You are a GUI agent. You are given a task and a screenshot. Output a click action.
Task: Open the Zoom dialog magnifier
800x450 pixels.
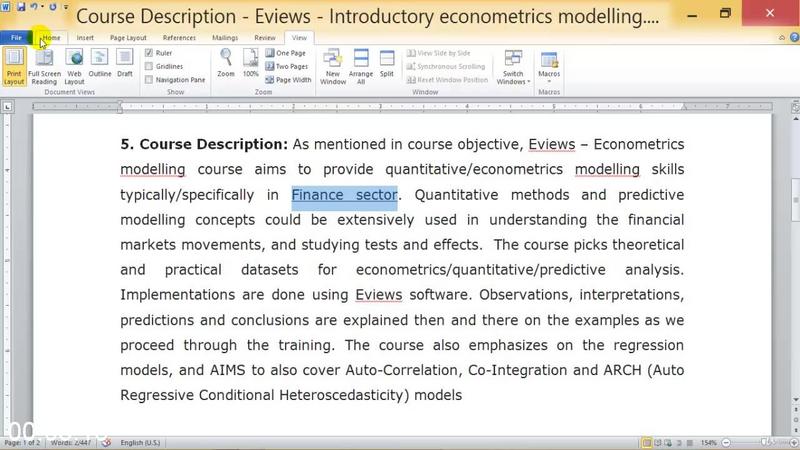pyautogui.click(x=226, y=63)
